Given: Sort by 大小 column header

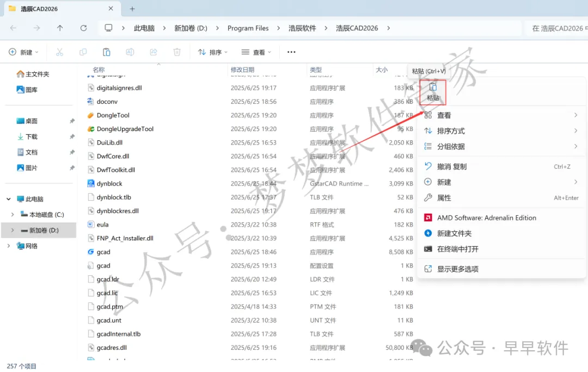Looking at the screenshot, I should (x=381, y=70).
